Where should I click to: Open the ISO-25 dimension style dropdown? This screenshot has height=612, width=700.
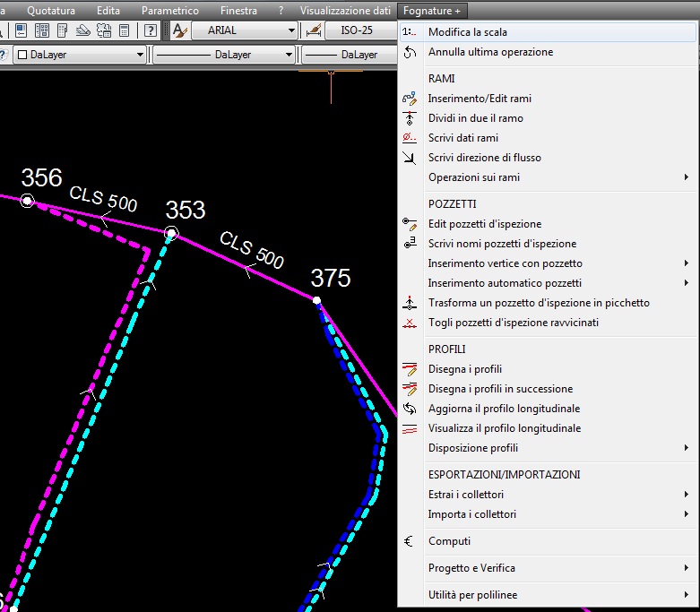tap(360, 30)
